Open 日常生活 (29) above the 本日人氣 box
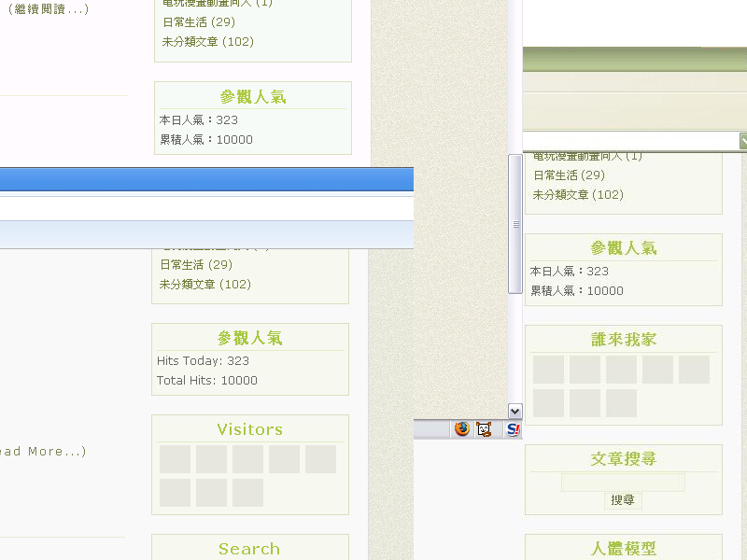Screen dimensions: 747x560 [199, 21]
